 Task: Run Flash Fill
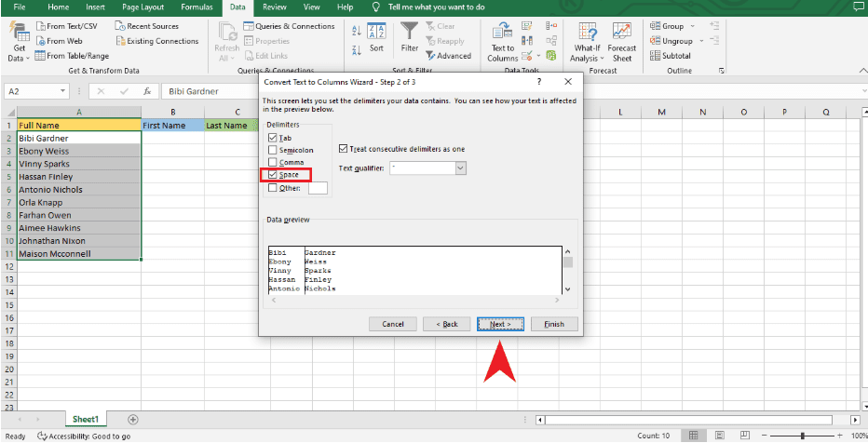(527, 26)
